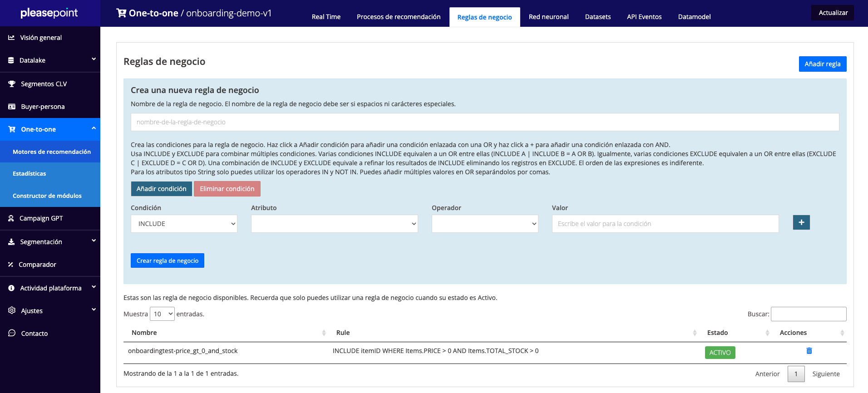Switch to the Red neuronal tab
868x393 pixels.
[x=548, y=17]
